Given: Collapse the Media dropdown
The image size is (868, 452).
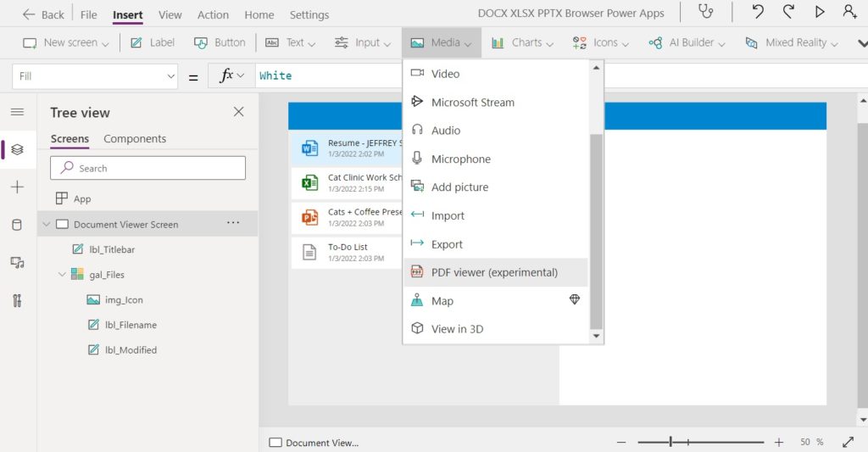Looking at the screenshot, I should pos(441,42).
